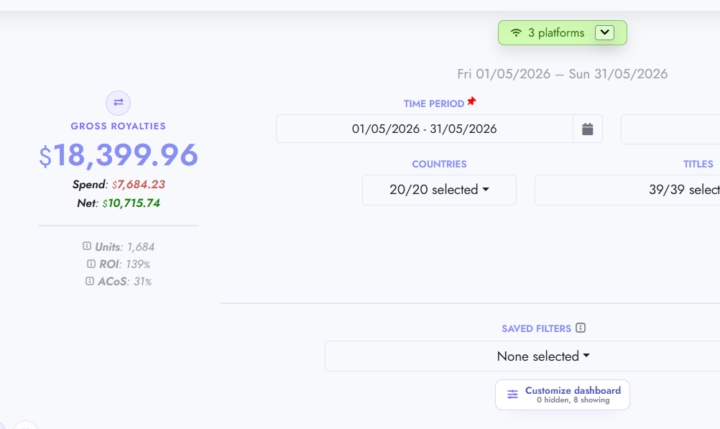Click the red pin next to Time Period

(x=472, y=101)
